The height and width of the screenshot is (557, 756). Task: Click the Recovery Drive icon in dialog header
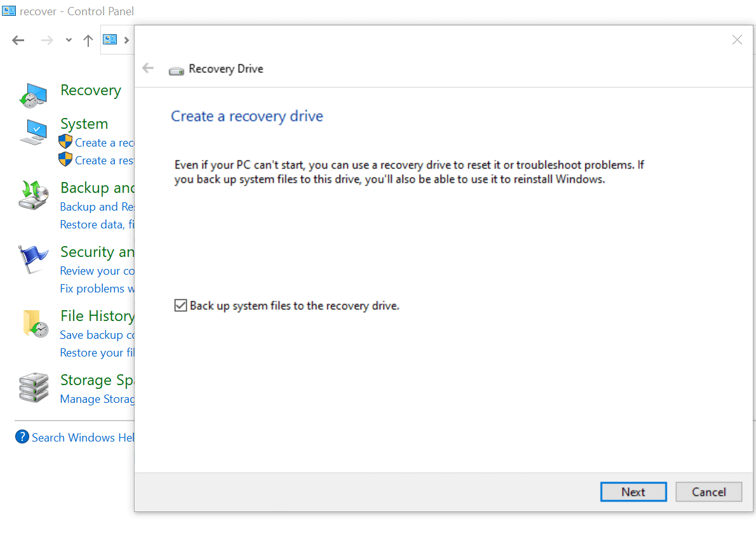pyautogui.click(x=176, y=70)
